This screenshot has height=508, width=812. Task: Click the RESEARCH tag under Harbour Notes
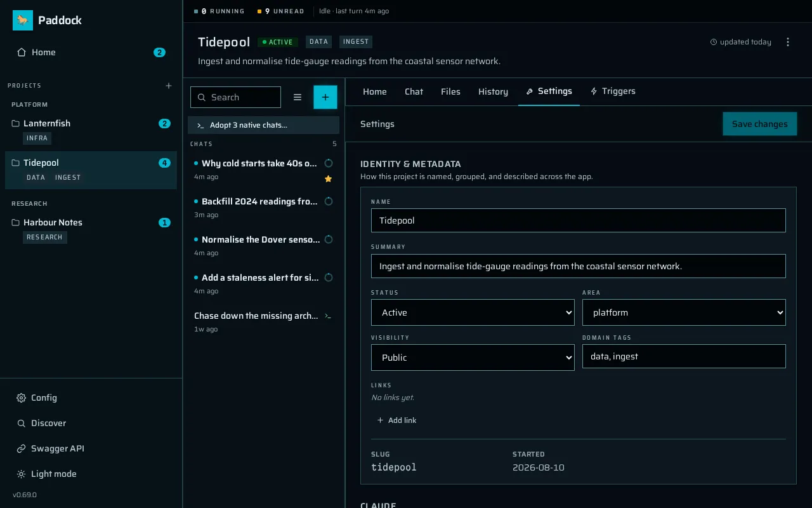(44, 237)
